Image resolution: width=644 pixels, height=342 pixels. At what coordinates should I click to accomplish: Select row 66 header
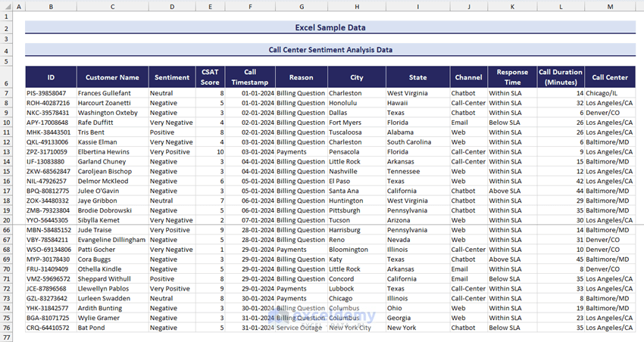tap(6, 230)
